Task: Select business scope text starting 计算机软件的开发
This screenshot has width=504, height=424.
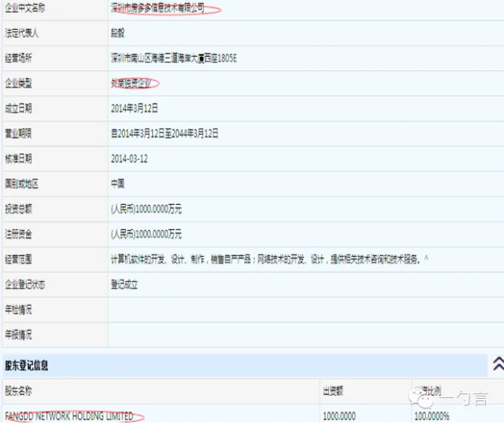Action: click(x=269, y=259)
